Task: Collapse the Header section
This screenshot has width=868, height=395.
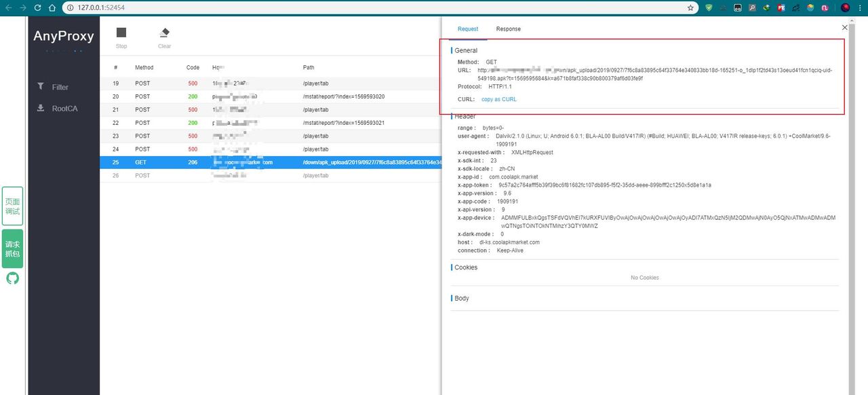Action: (465, 116)
